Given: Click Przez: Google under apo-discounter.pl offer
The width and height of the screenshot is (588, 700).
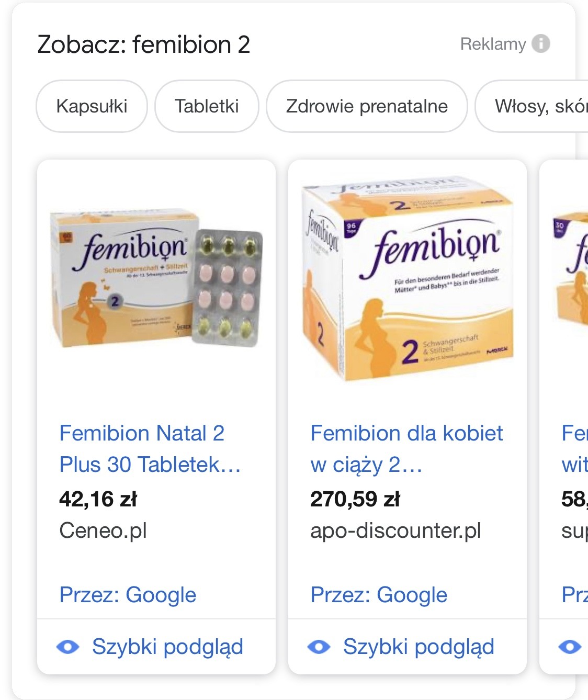Looking at the screenshot, I should [x=379, y=595].
